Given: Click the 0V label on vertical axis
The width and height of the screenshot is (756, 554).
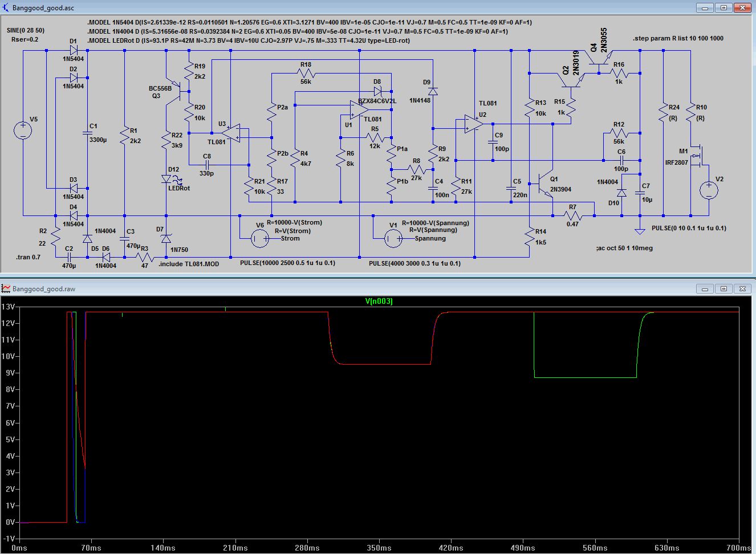Looking at the screenshot, I should (10, 522).
